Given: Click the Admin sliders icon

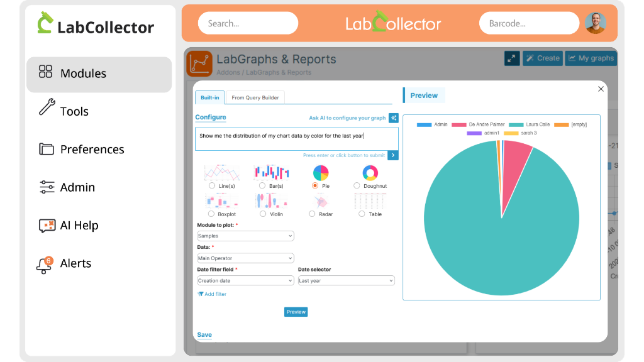Looking at the screenshot, I should 47,187.
